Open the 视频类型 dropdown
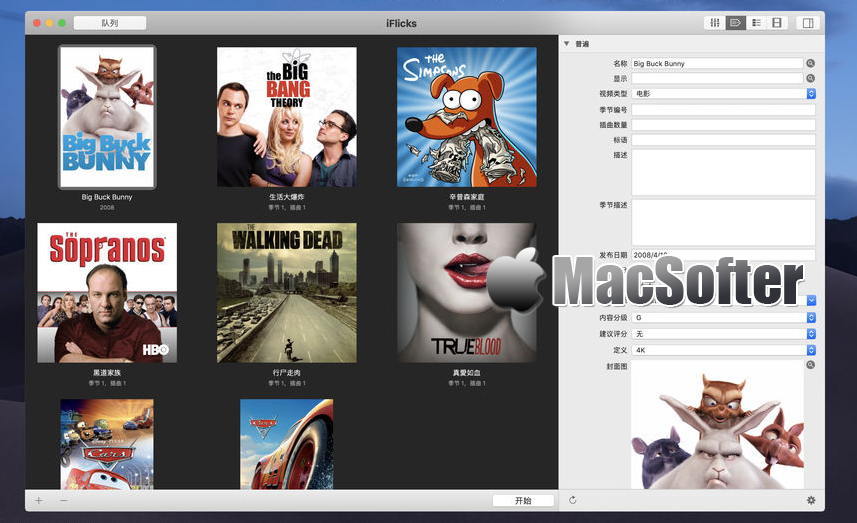This screenshot has height=523, width=857. [x=724, y=93]
